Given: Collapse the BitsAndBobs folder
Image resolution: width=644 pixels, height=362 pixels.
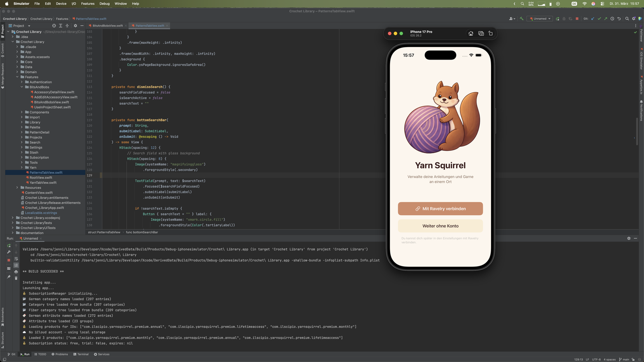Looking at the screenshot, I should [x=22, y=87].
